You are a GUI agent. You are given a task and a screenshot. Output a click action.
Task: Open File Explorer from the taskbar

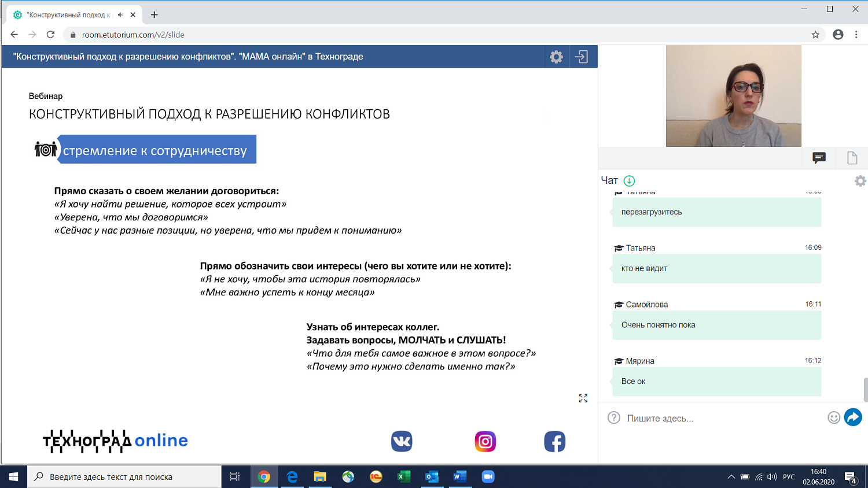320,477
